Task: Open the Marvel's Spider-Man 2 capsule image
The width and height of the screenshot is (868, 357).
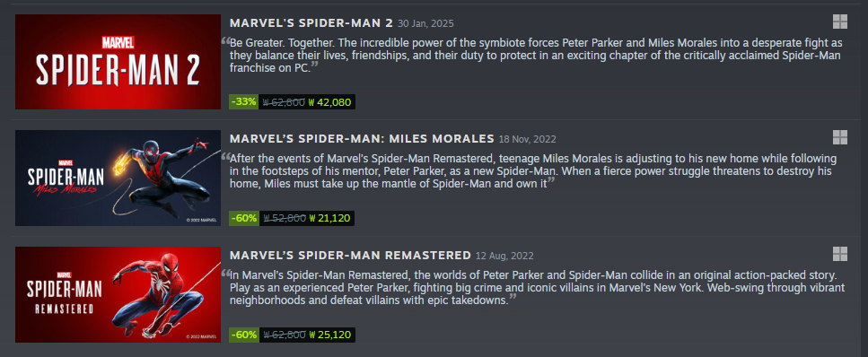Action: (118, 61)
